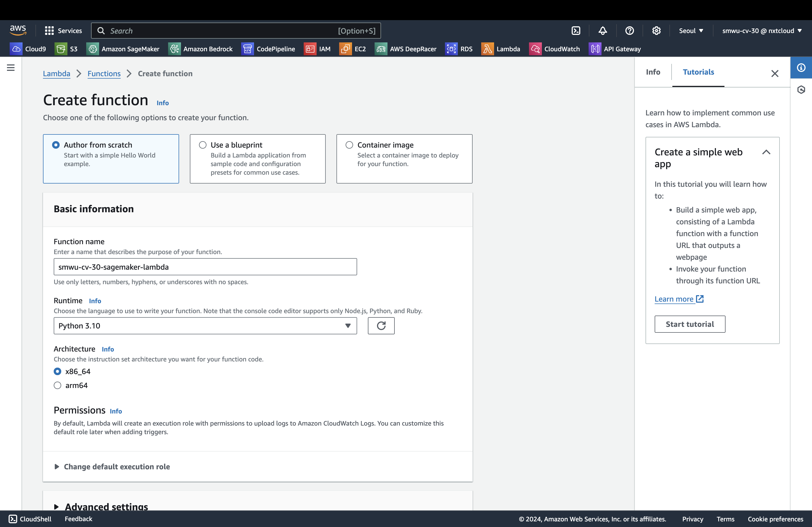
Task: Click the Start tutorial button
Action: (690, 324)
